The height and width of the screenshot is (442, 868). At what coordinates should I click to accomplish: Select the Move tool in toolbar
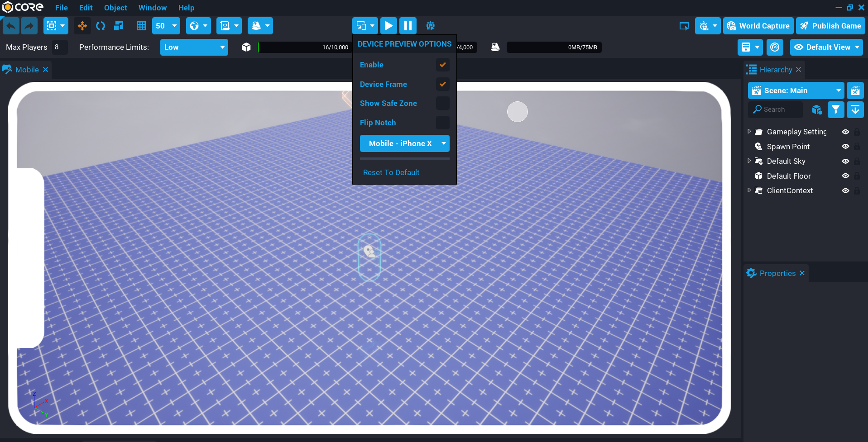pyautogui.click(x=82, y=26)
